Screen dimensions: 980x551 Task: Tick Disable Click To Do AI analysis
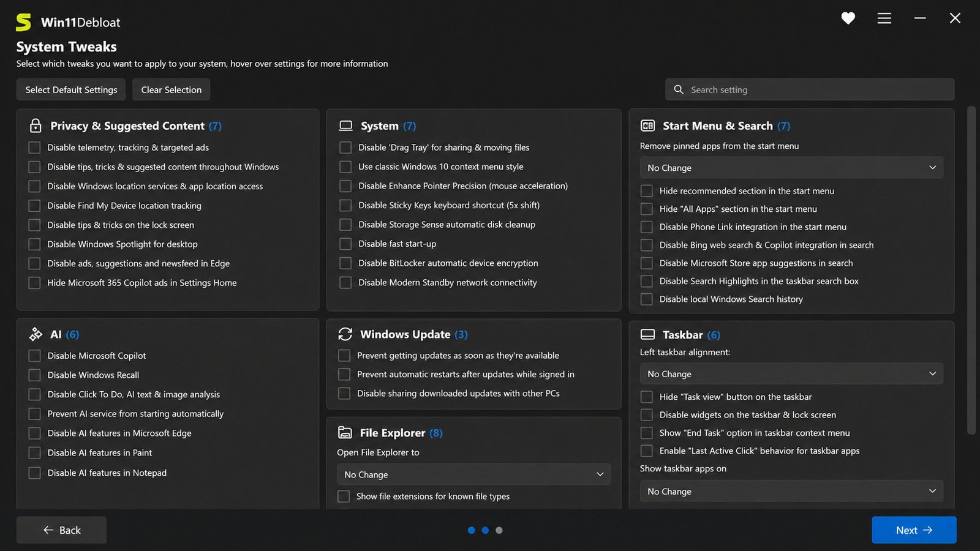coord(35,394)
